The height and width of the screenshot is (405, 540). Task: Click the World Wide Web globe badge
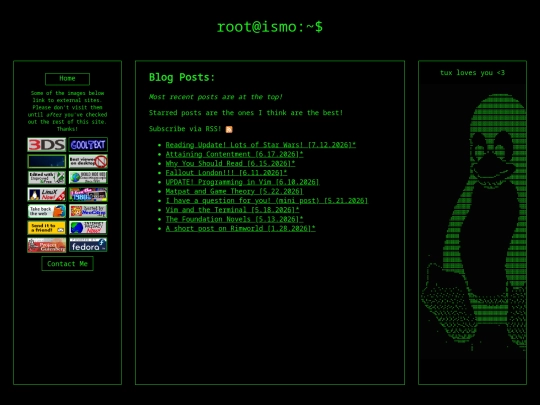point(88,178)
